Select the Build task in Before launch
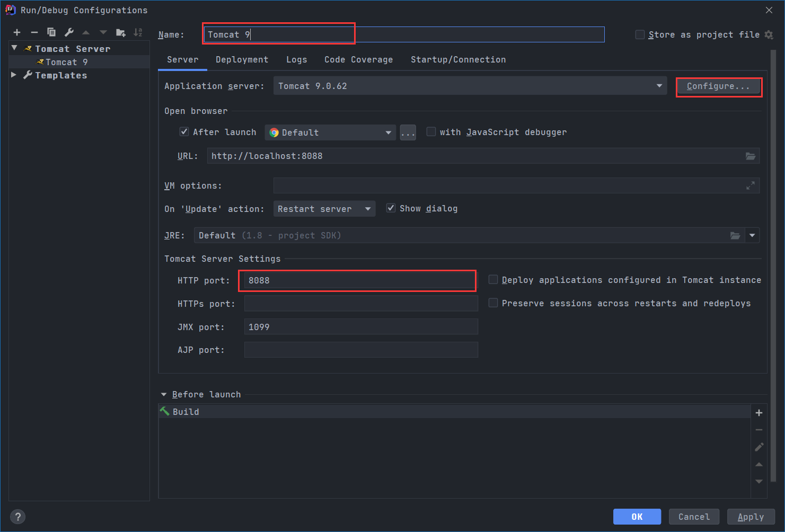This screenshot has height=532, width=785. 455,412
